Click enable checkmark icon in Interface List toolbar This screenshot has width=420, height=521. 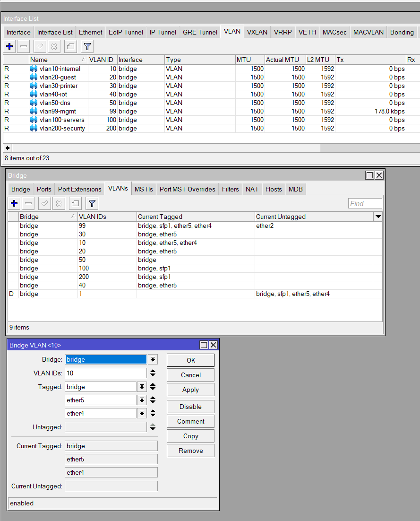(40, 46)
